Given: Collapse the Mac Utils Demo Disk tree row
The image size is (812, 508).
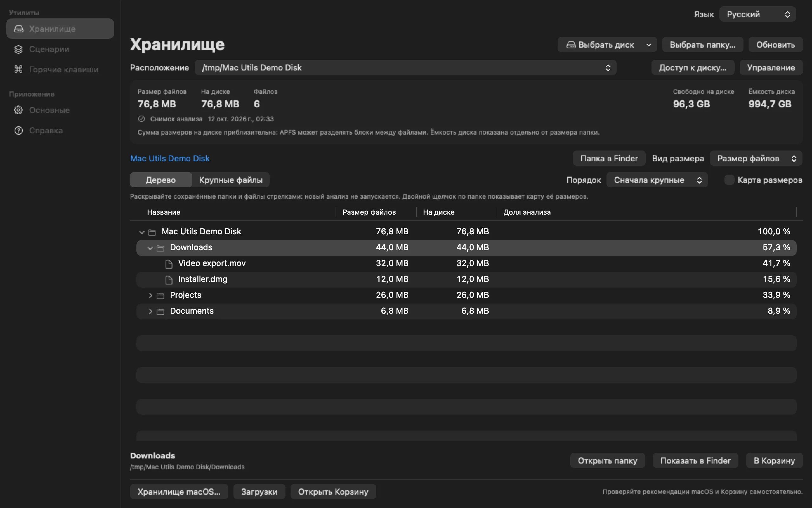Looking at the screenshot, I should coord(141,232).
